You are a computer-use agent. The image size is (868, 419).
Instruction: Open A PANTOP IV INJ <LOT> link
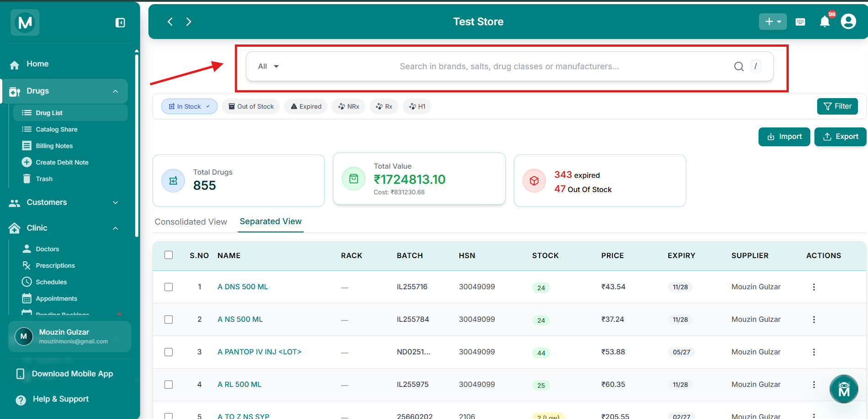click(259, 352)
